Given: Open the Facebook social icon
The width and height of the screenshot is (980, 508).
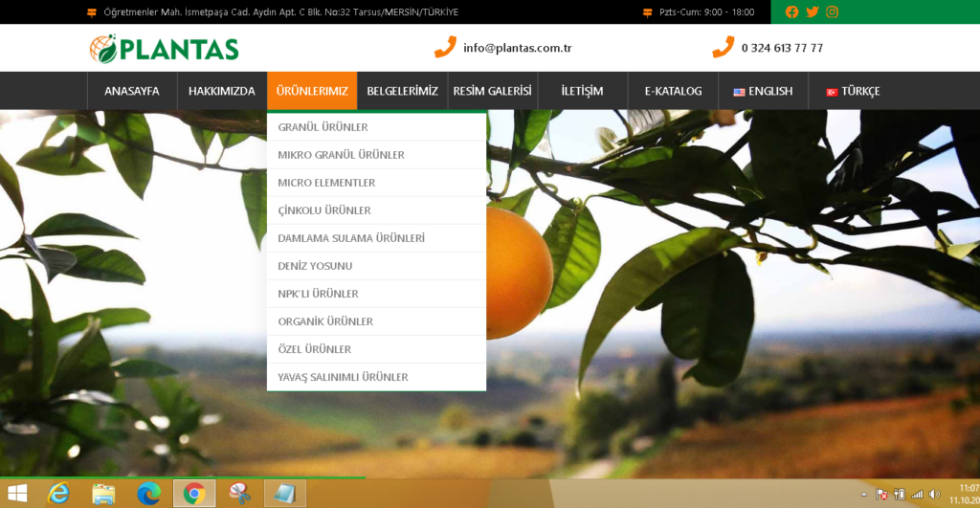Looking at the screenshot, I should point(791,12).
